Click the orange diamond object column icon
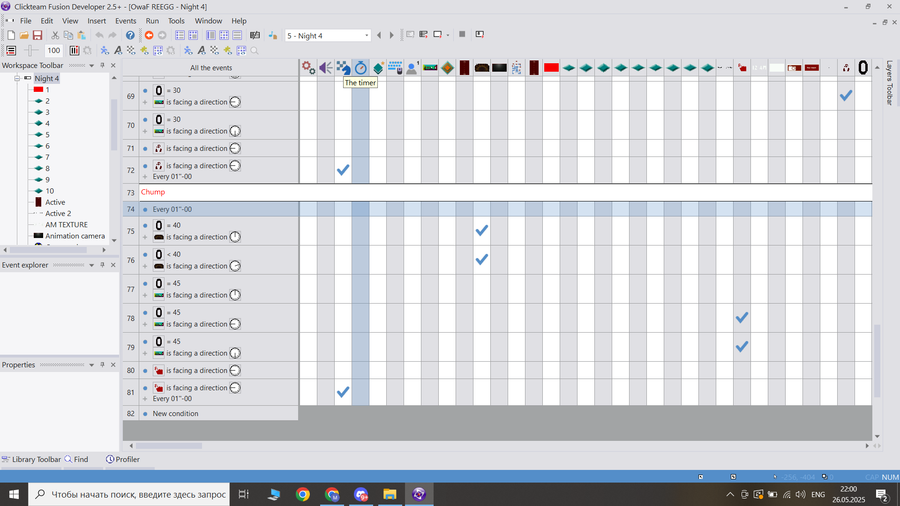 tap(447, 68)
